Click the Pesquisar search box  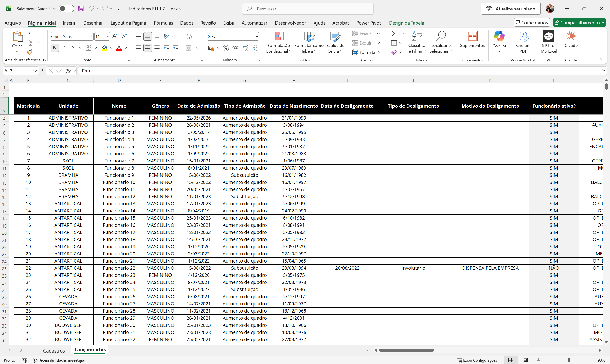tap(308, 9)
